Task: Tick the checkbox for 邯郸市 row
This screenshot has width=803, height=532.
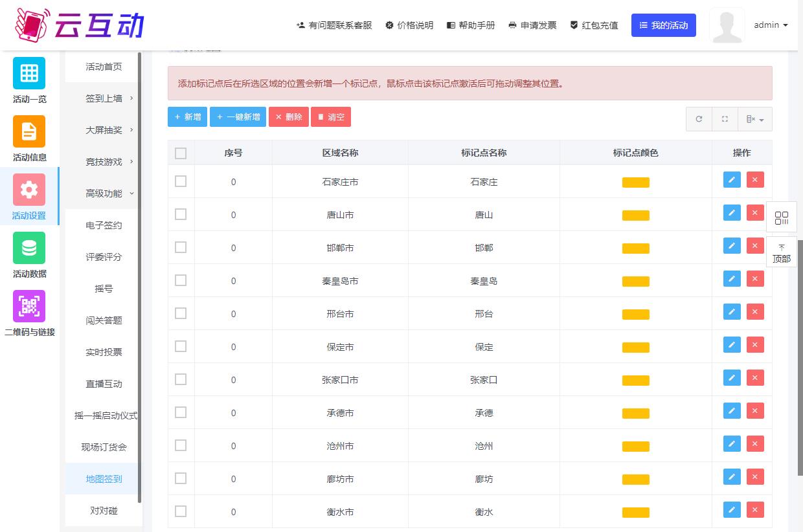Action: point(181,247)
